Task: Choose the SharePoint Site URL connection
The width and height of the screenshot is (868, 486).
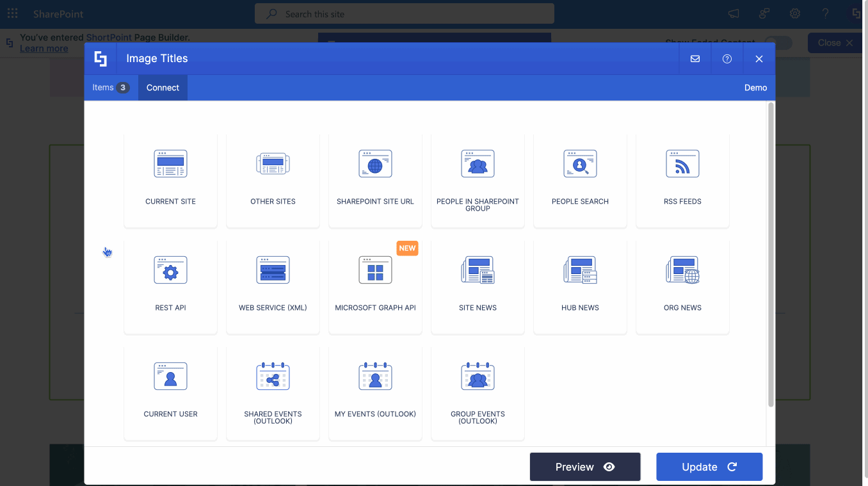Action: 375,180
